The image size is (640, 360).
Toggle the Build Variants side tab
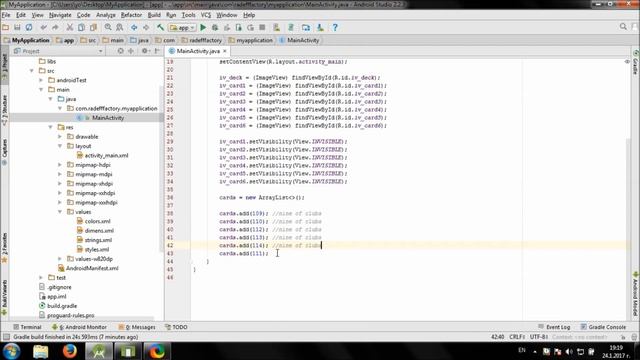[4, 297]
